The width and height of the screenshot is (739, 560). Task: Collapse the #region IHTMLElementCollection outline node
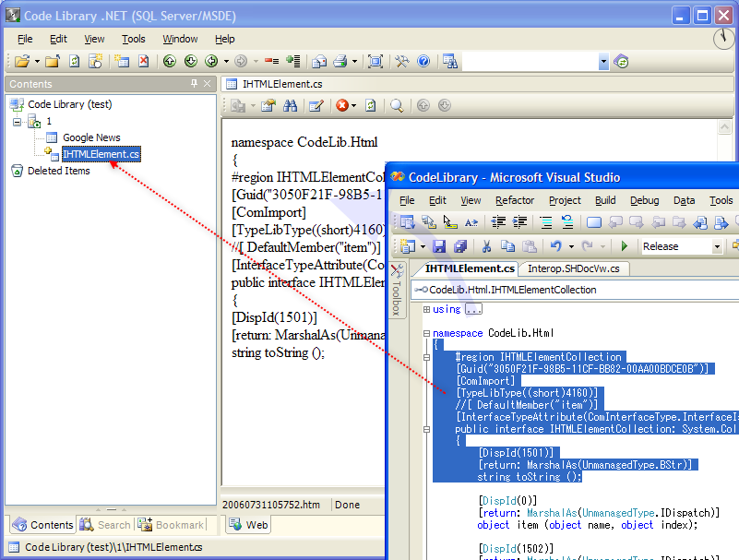pos(426,357)
